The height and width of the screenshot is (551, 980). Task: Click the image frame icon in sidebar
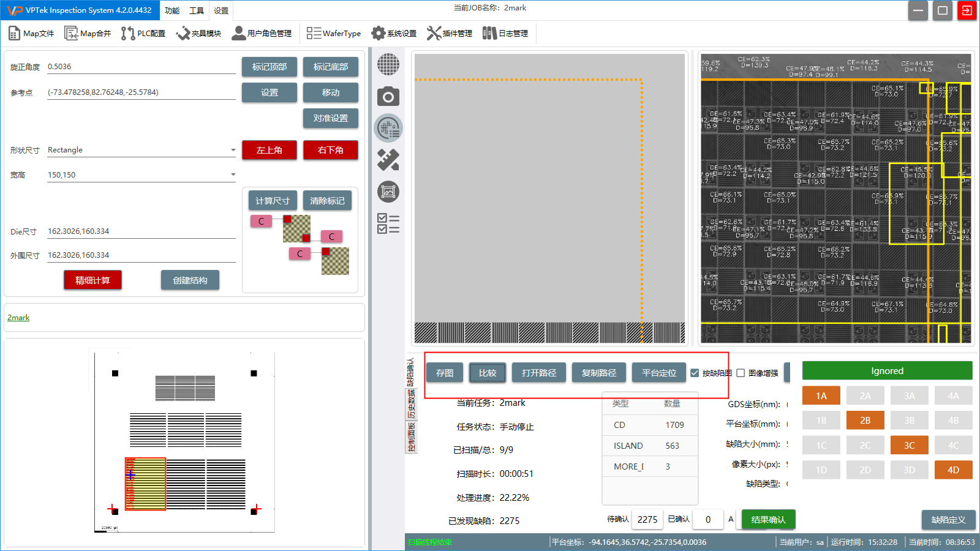coord(388,192)
